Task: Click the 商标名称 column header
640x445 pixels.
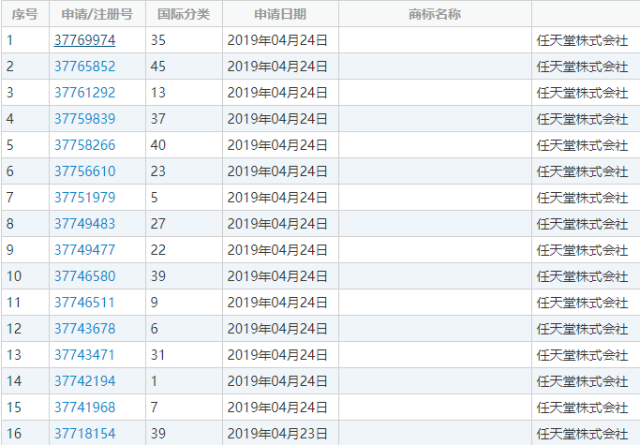Action: coord(435,14)
